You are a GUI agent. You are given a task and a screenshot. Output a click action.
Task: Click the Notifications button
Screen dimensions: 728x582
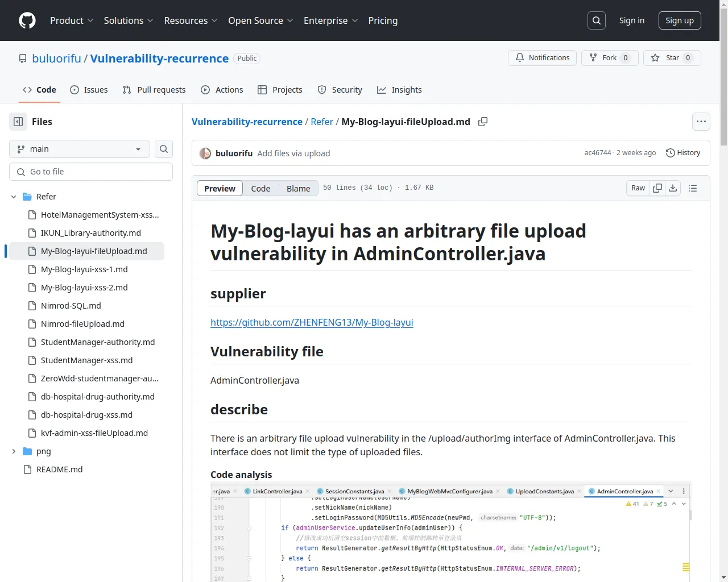tap(543, 58)
